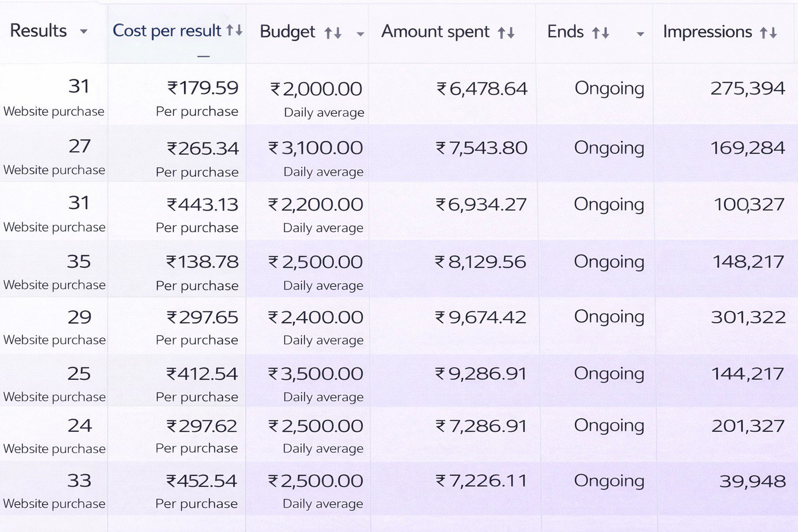798x532 pixels.
Task: Open the Budget column dropdown caret
Action: coord(360,34)
